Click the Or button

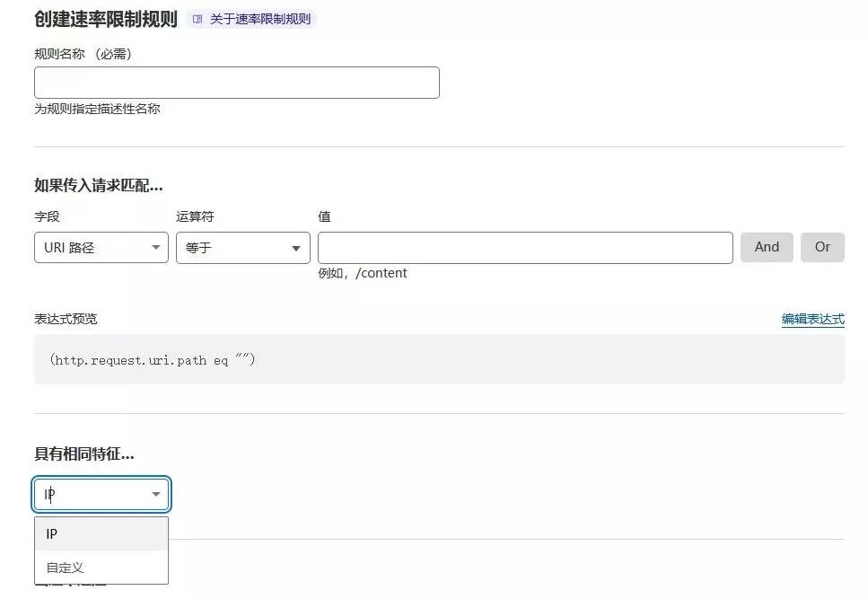[x=822, y=247]
